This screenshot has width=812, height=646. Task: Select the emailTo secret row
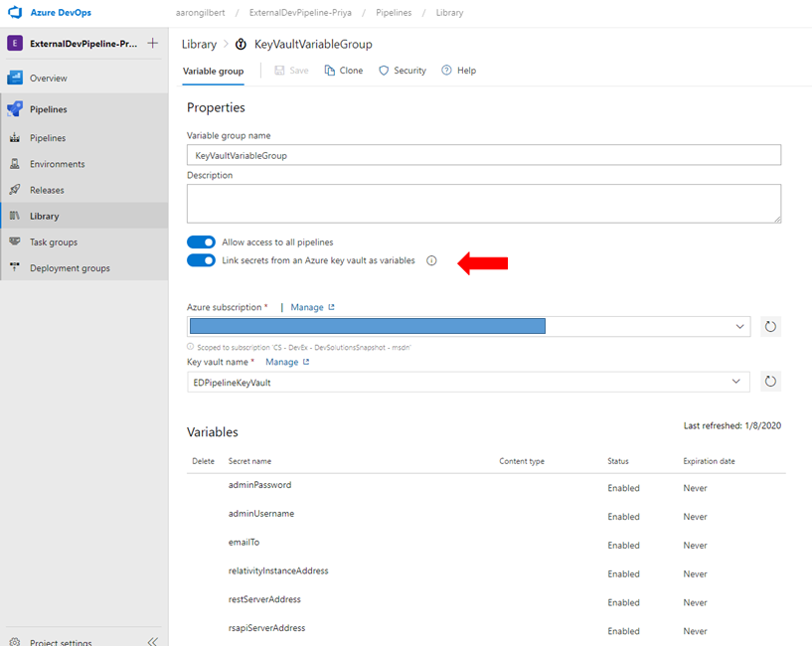(486, 545)
